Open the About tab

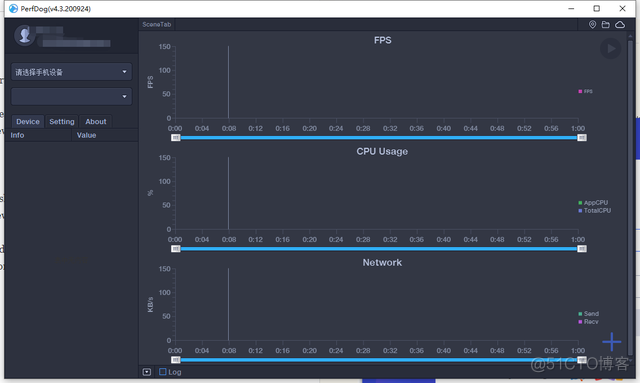pyautogui.click(x=96, y=122)
